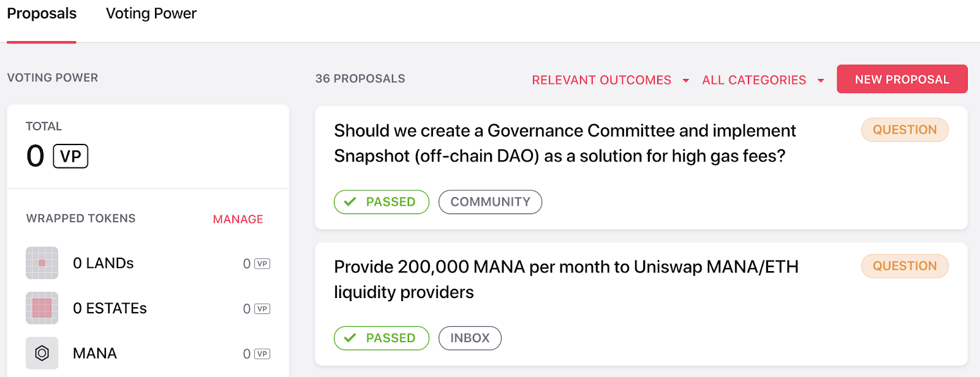980x377 pixels.
Task: Open the Relevant Outcomes dropdown
Action: [x=610, y=80]
